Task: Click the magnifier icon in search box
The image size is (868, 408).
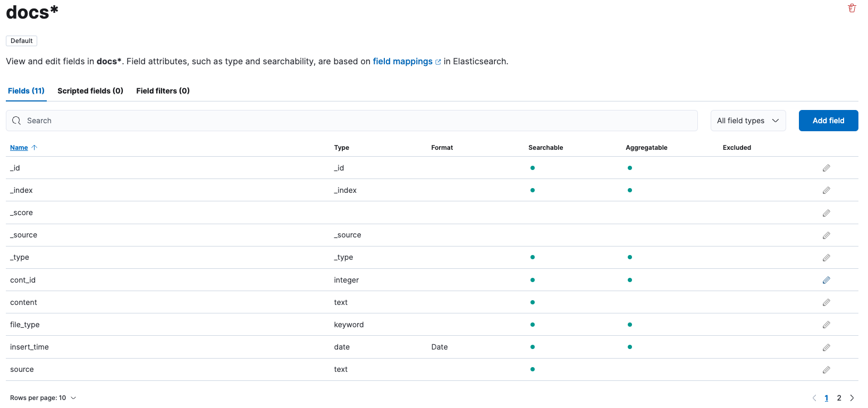Action: pyautogui.click(x=16, y=121)
